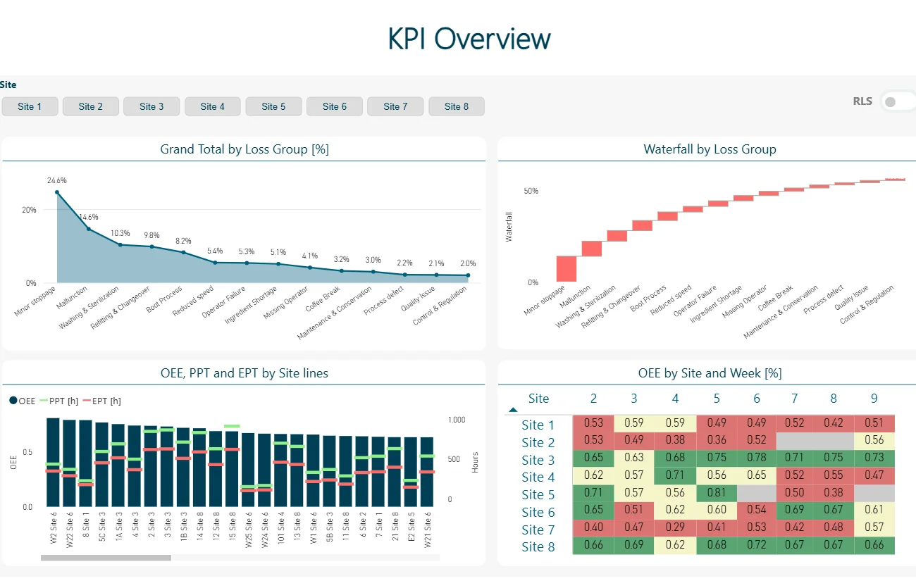The width and height of the screenshot is (916, 588).
Task: Click Site 3 week 6 cell 0.78
Action: click(757, 458)
